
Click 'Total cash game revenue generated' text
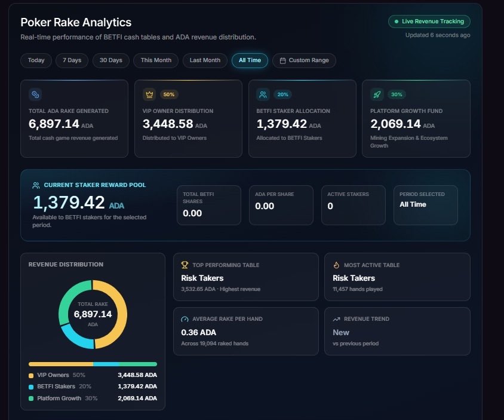(x=73, y=138)
